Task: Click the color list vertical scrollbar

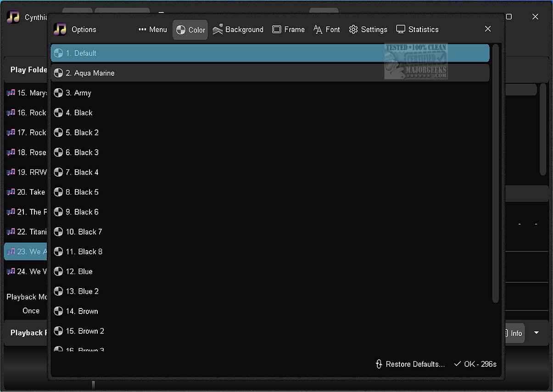Action: pos(495,174)
